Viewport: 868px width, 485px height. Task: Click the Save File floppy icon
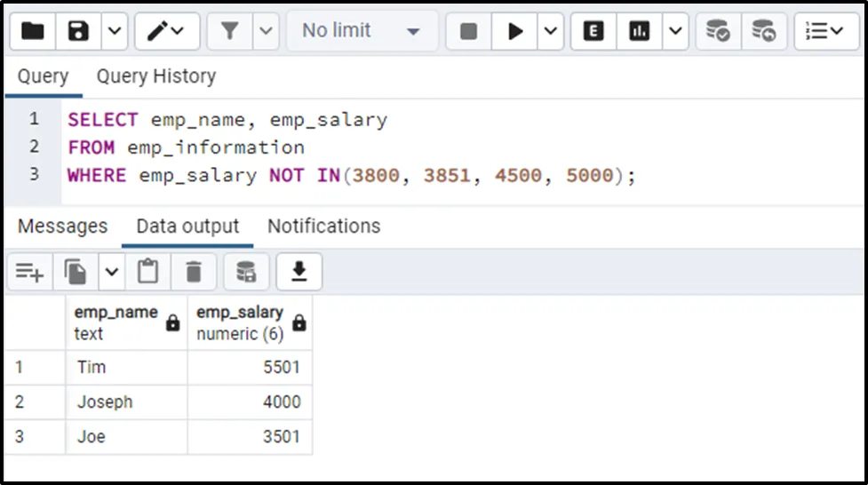point(79,31)
